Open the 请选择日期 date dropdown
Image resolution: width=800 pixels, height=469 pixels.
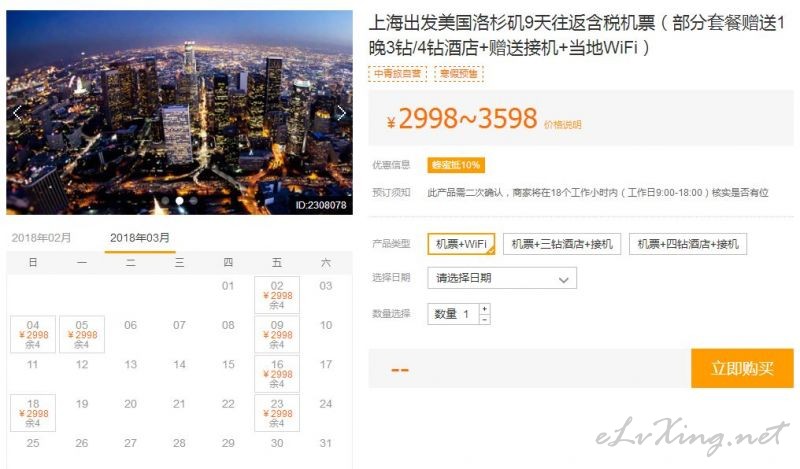502,278
